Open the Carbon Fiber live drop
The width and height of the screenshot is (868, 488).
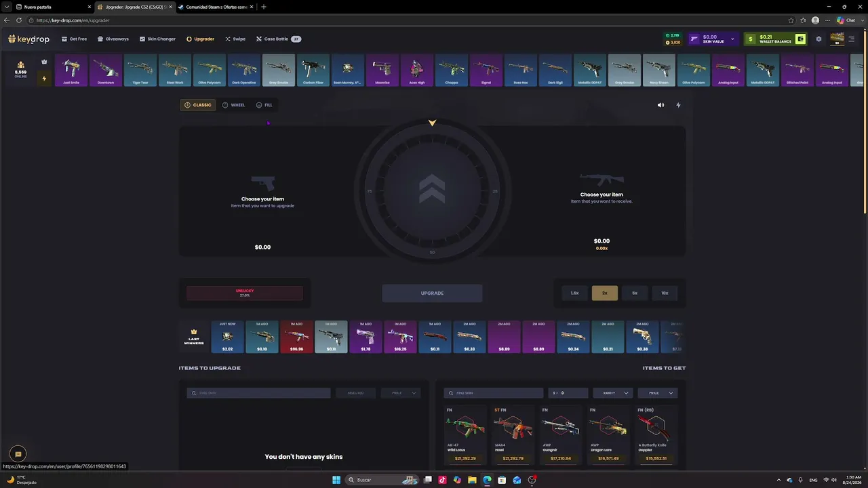(x=313, y=70)
